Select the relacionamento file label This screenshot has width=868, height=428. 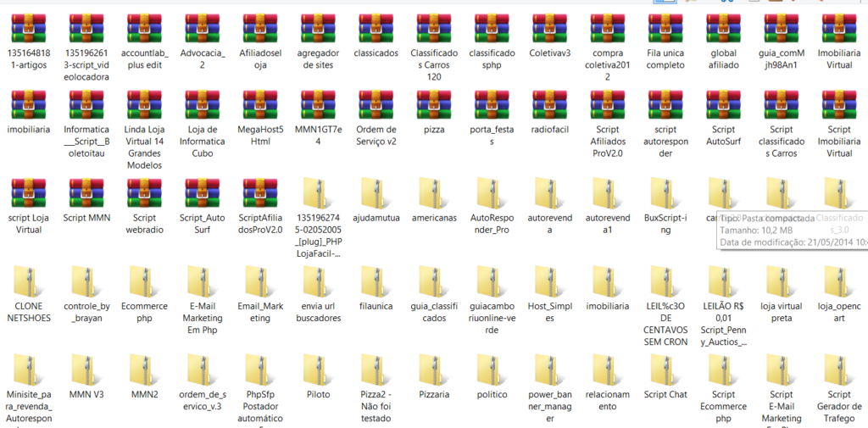point(608,400)
